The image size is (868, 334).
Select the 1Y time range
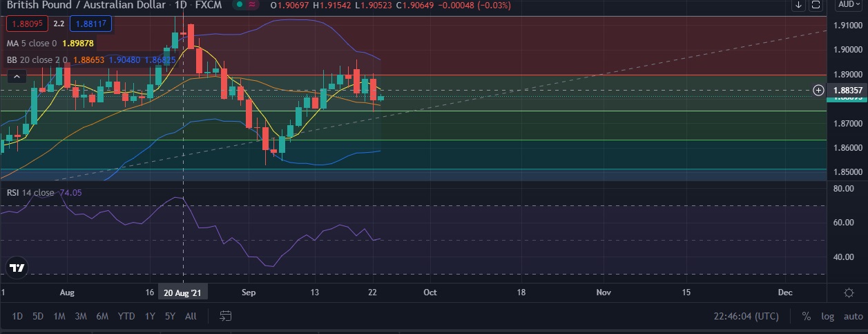point(150,316)
